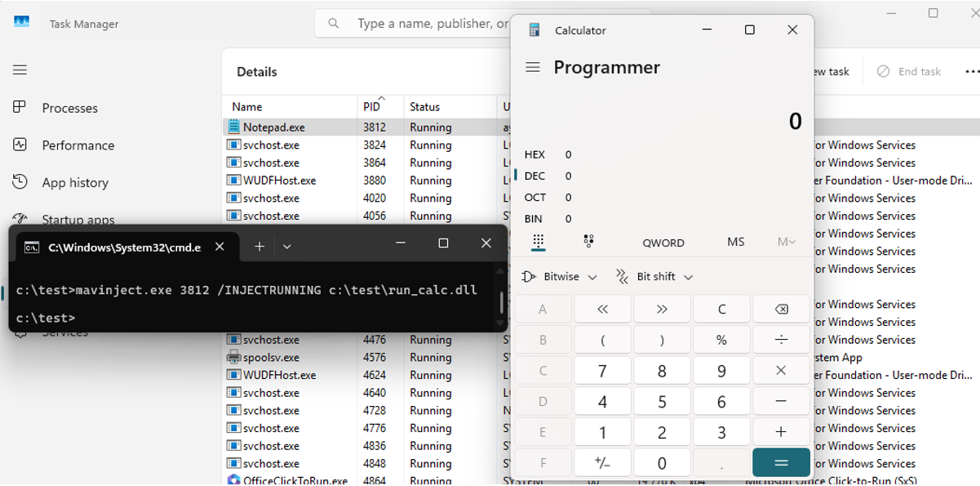Viewport: 980px width, 486px height.
Task: Minimize the terminal window
Action: click(x=401, y=243)
